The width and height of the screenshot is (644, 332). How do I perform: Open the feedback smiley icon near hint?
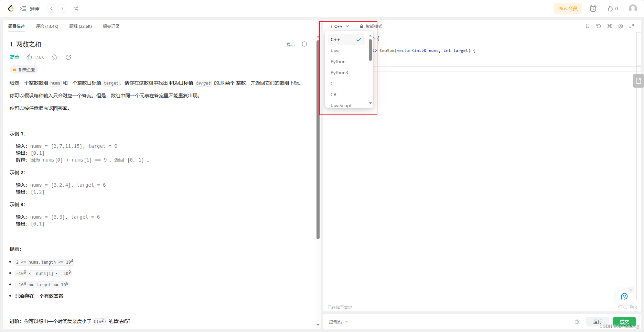(304, 44)
